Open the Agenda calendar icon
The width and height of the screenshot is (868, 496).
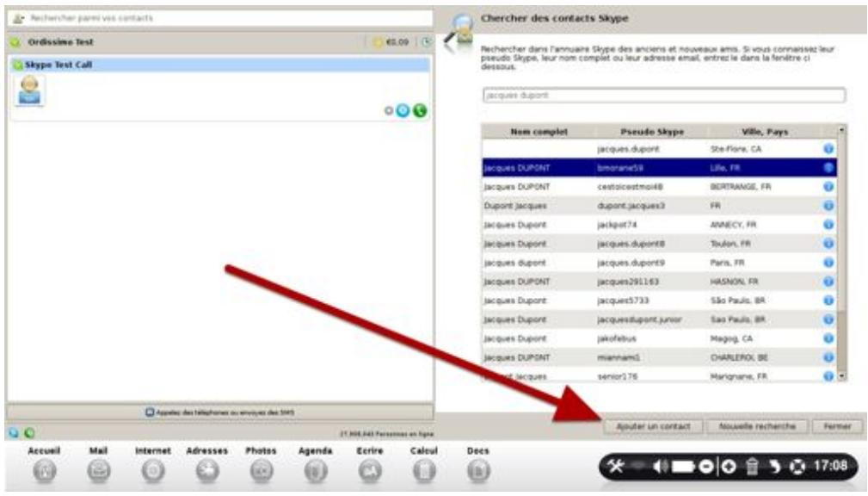pyautogui.click(x=315, y=471)
